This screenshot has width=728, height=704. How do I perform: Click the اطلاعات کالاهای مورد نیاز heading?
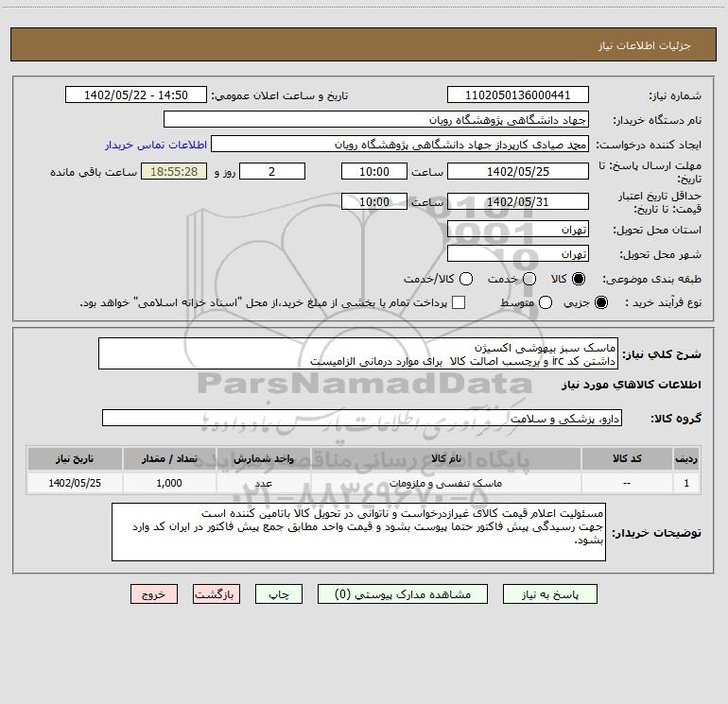(x=631, y=385)
